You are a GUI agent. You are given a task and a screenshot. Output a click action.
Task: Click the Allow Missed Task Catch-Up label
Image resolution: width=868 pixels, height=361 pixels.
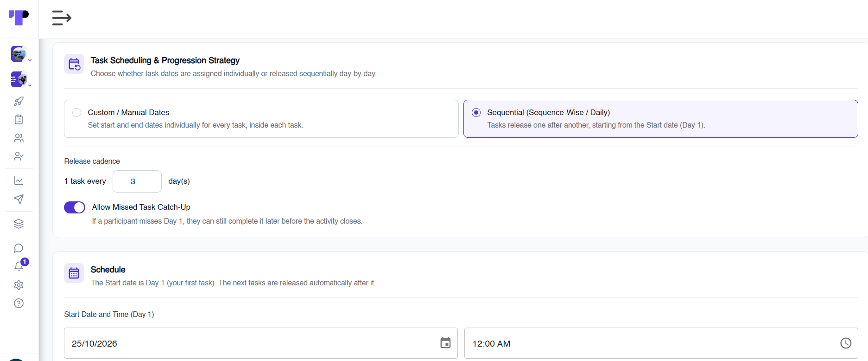141,207
